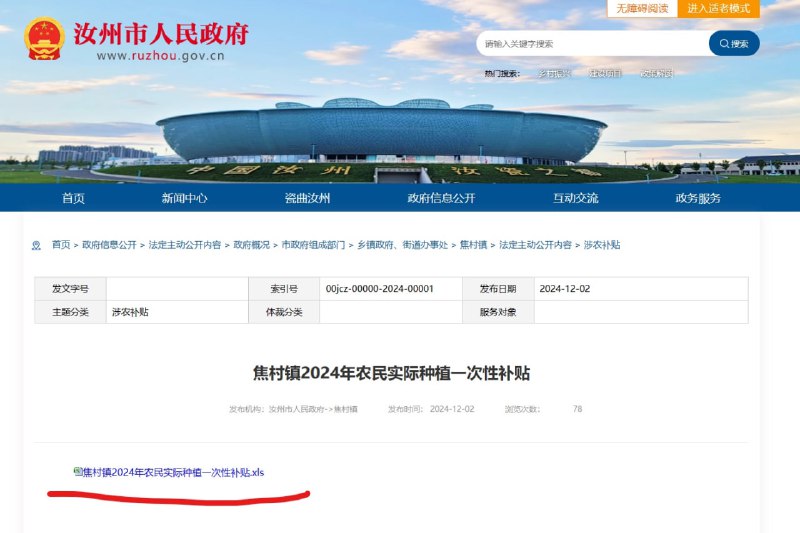Click the 乡镇政府、街道办事处 breadcrumb link
This screenshot has height=533, width=800.
[402, 245]
